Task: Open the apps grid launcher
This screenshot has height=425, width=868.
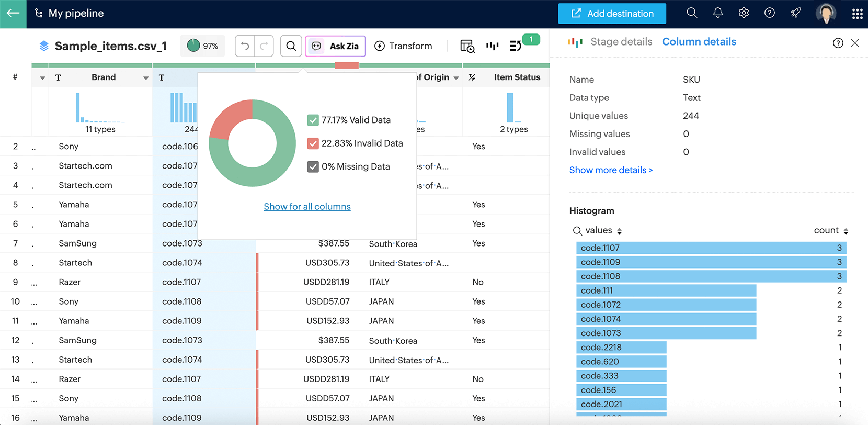Action: [x=857, y=14]
